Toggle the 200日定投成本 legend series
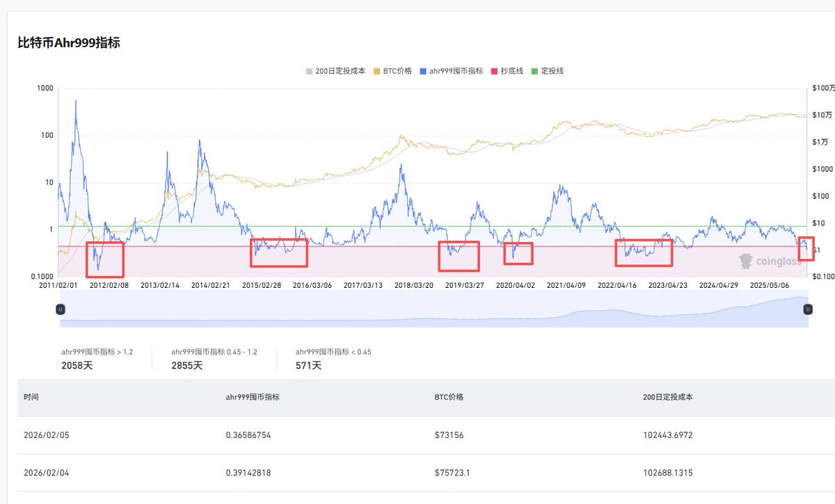Image resolution: width=835 pixels, height=504 pixels. pyautogui.click(x=335, y=71)
